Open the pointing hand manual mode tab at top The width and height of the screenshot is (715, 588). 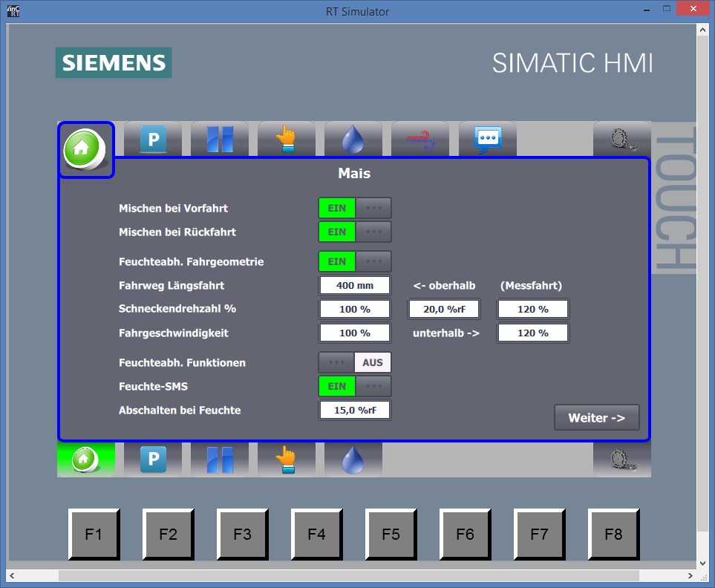(x=287, y=139)
